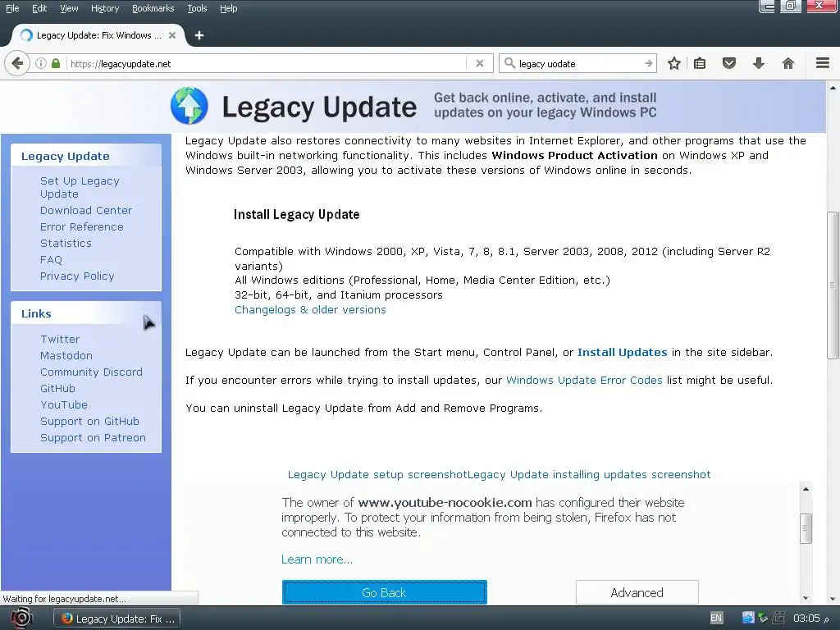840x630 pixels.
Task: Bookmark this page with the star icon
Action: point(674,64)
